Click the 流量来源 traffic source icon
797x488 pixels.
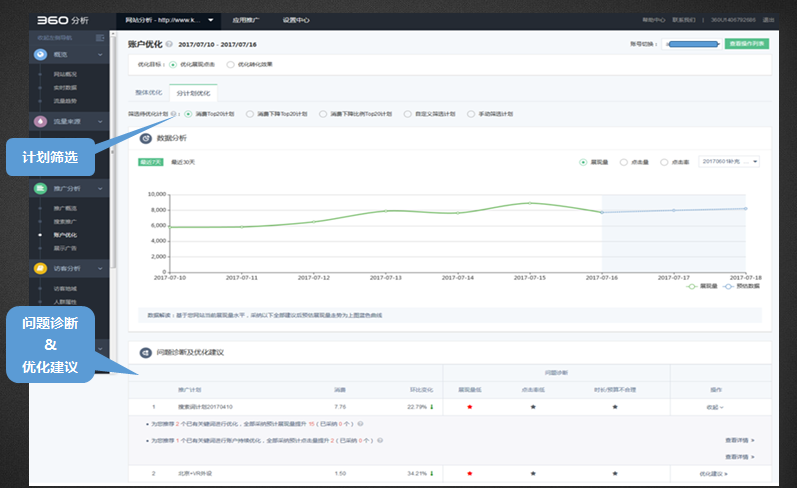tap(41, 121)
